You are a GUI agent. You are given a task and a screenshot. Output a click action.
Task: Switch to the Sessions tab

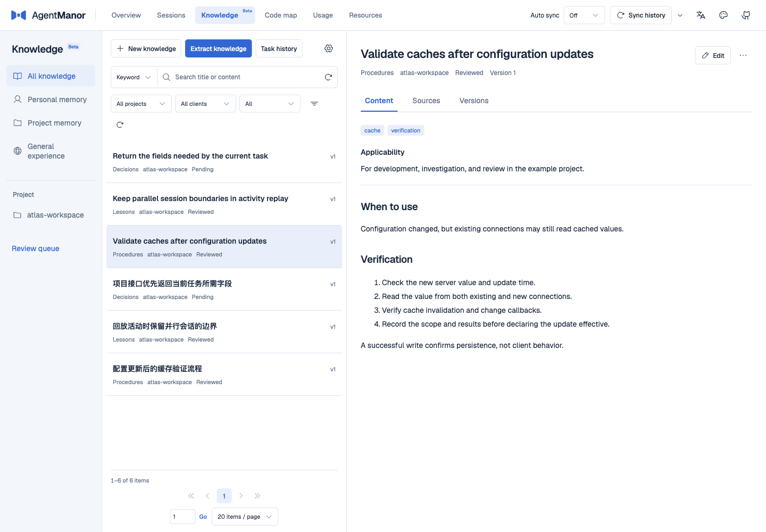point(171,15)
